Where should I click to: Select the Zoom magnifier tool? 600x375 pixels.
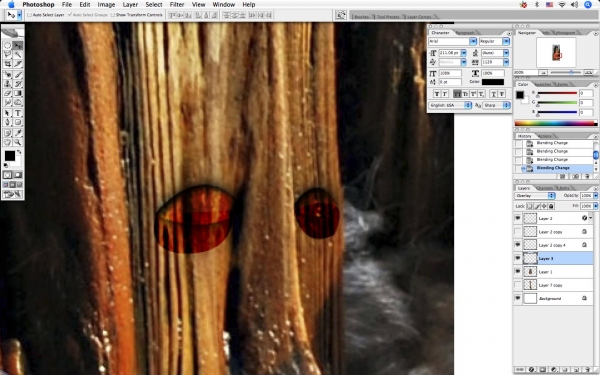point(18,142)
